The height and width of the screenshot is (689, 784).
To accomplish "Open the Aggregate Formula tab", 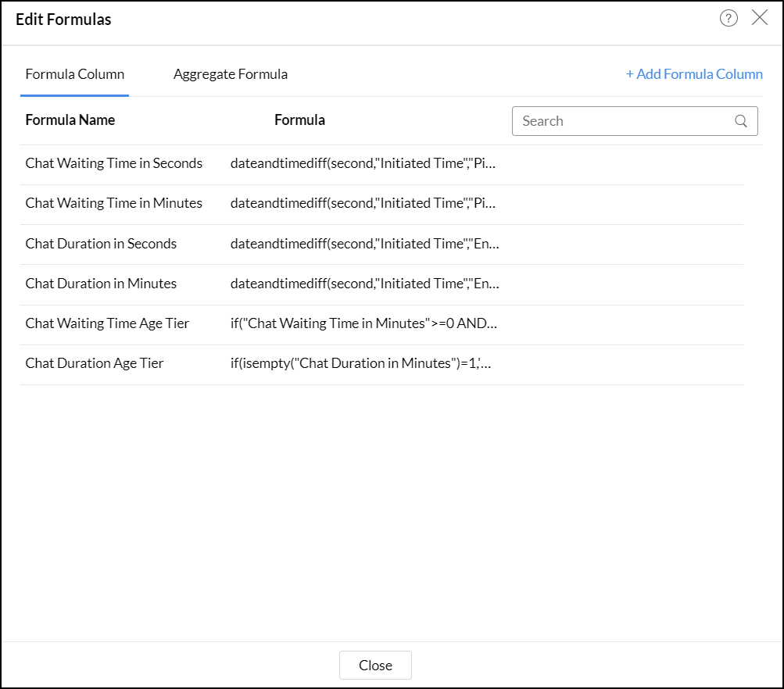I will pyautogui.click(x=231, y=74).
